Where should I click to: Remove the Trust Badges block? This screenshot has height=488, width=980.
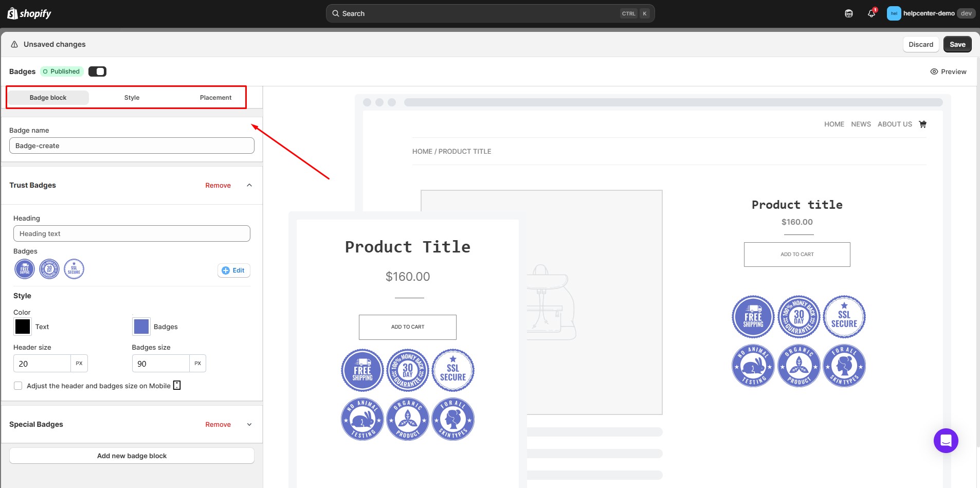pos(218,185)
